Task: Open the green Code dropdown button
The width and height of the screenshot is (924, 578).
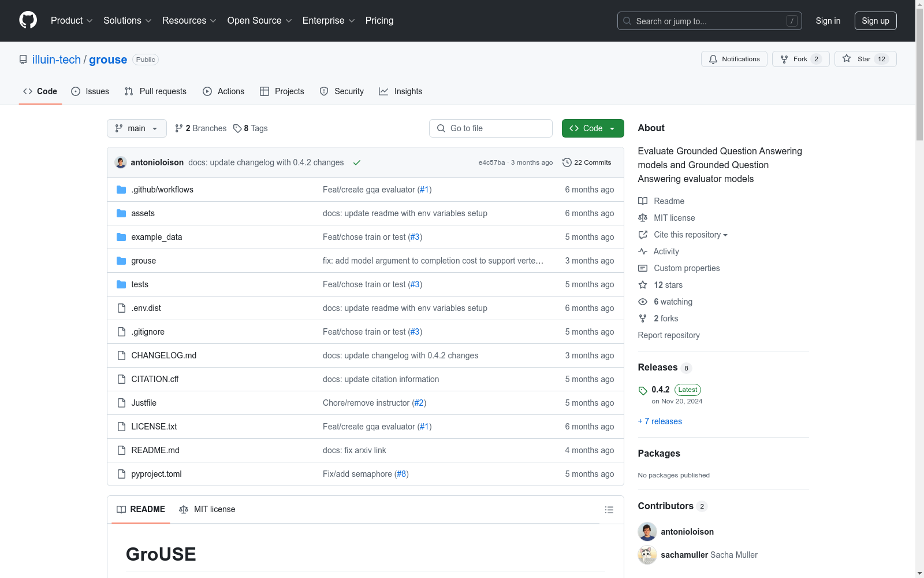Action: pos(593,128)
